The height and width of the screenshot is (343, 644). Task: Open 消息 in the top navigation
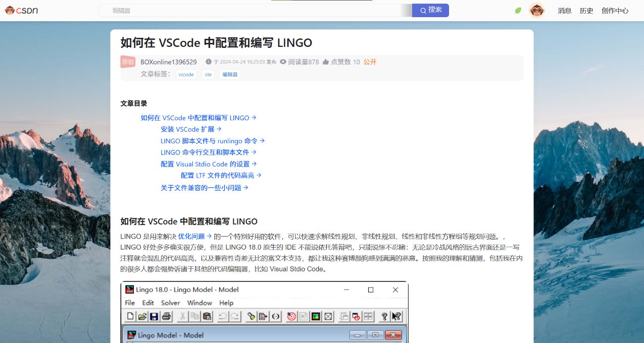(565, 11)
